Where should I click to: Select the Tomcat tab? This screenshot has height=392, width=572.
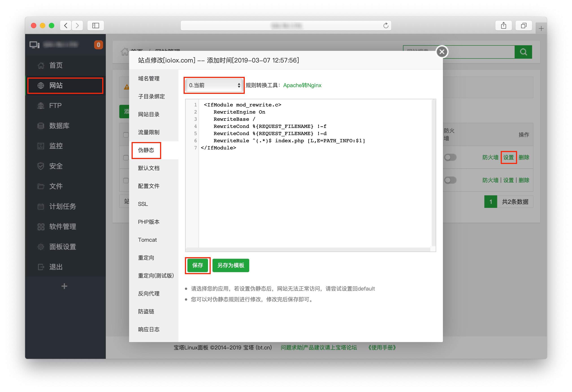tap(154, 240)
